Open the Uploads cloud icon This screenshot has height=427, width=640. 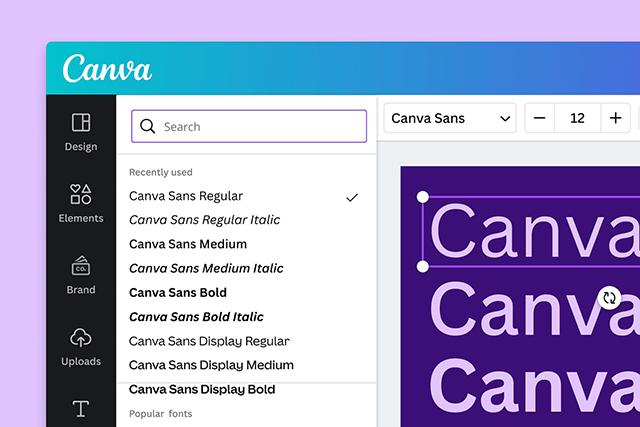81,337
